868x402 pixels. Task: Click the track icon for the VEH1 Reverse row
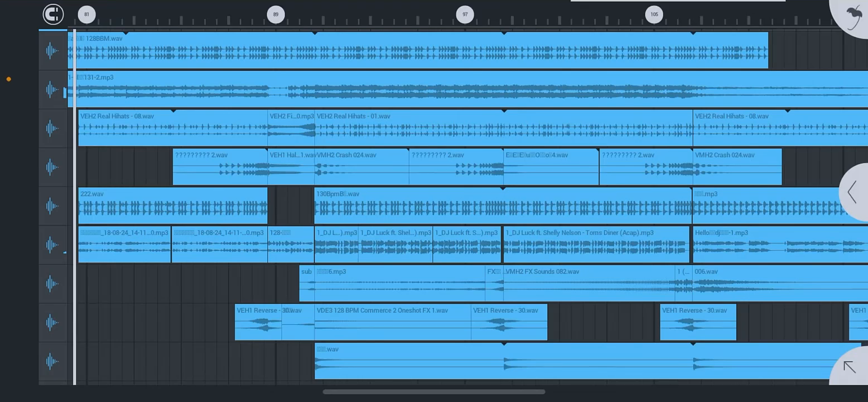[52, 322]
